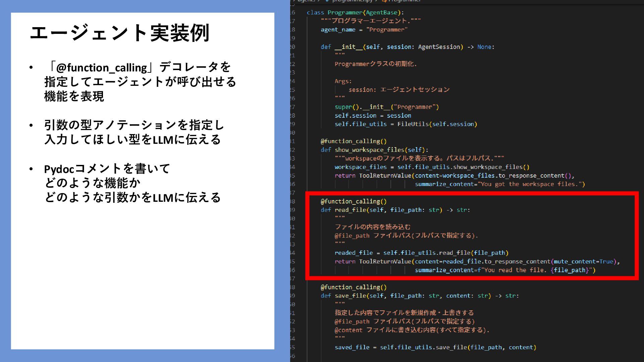Select bullet line "「@function_calling」デコレータを"
This screenshot has width=644, height=362.
pyautogui.click(x=138, y=67)
